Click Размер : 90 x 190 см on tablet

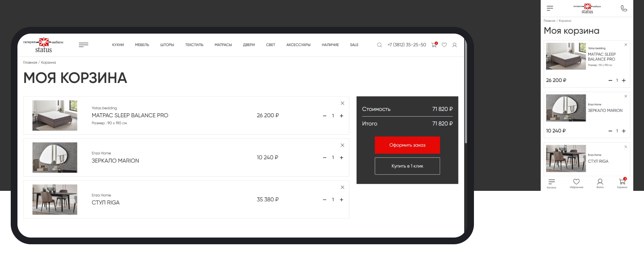point(109,123)
